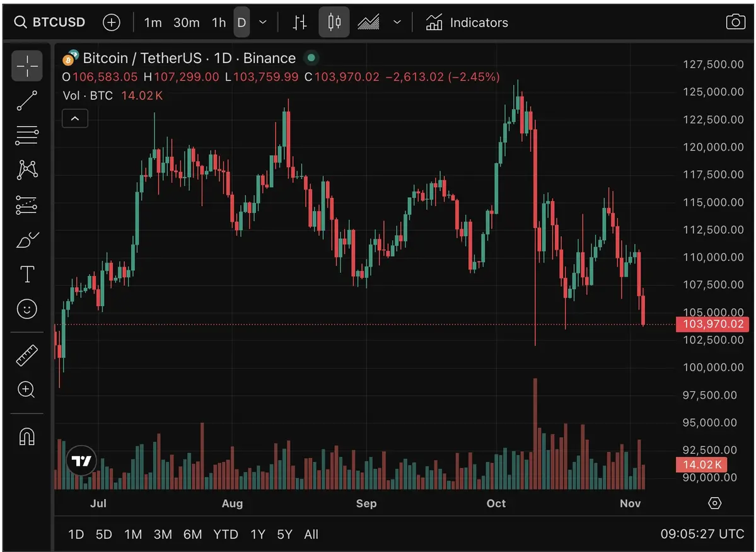The width and height of the screenshot is (756, 552).
Task: Collapse the chart legend panel
Action: (x=75, y=118)
